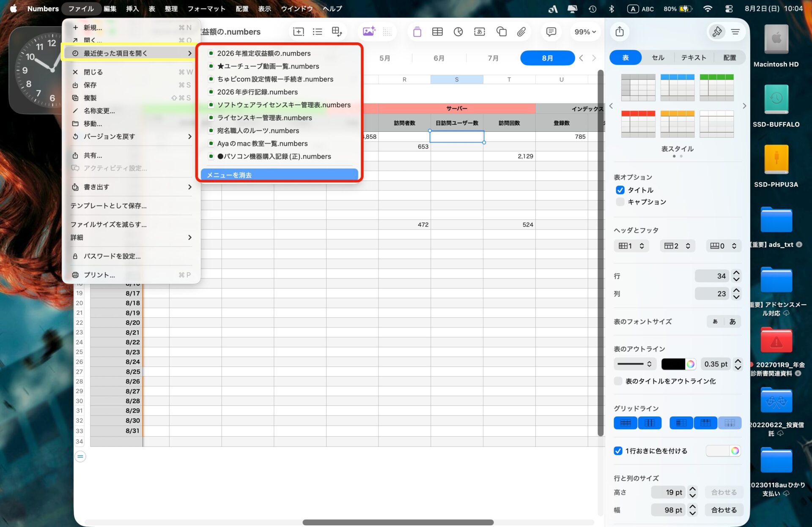Screen dimensions: 812x527
Task: Toggle the 1行おきに色を付ける checkbox
Action: click(618, 451)
